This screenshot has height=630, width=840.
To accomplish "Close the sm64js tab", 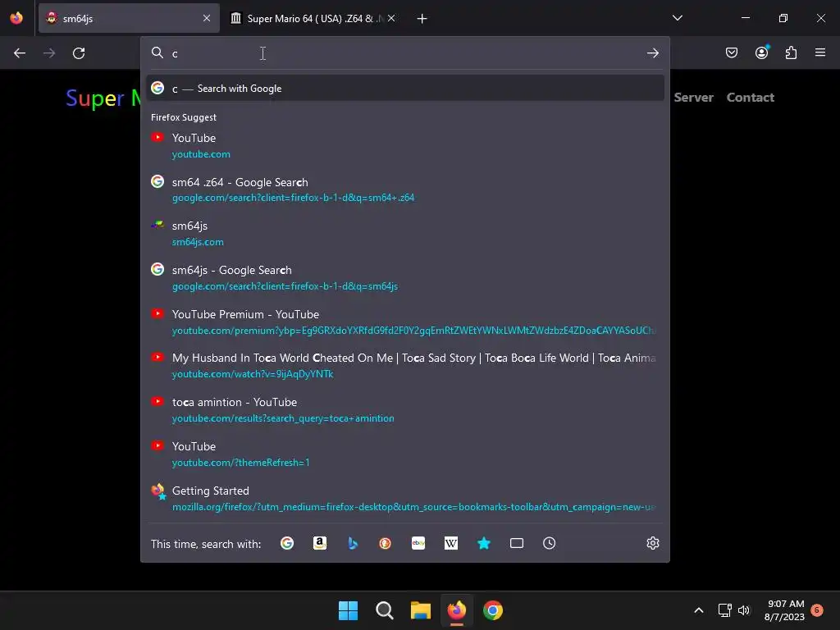I will point(207,18).
